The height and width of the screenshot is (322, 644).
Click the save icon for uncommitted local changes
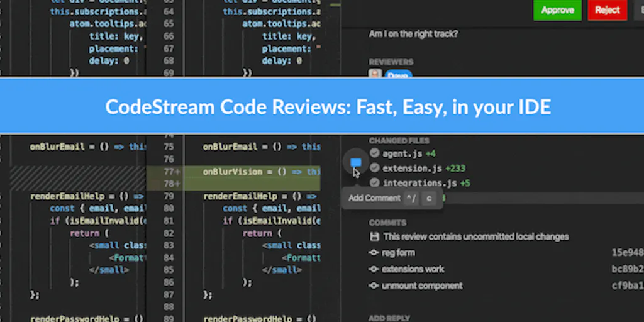point(374,236)
